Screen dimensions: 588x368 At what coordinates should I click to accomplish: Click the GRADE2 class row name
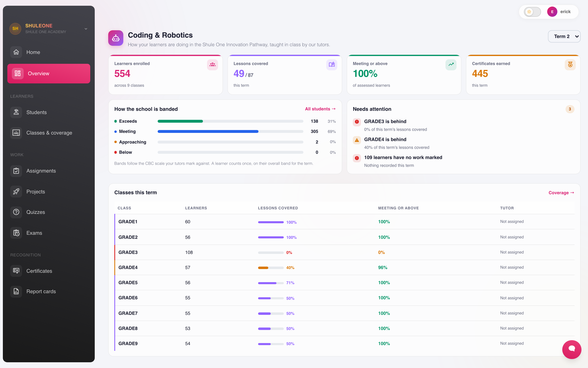[x=128, y=237]
